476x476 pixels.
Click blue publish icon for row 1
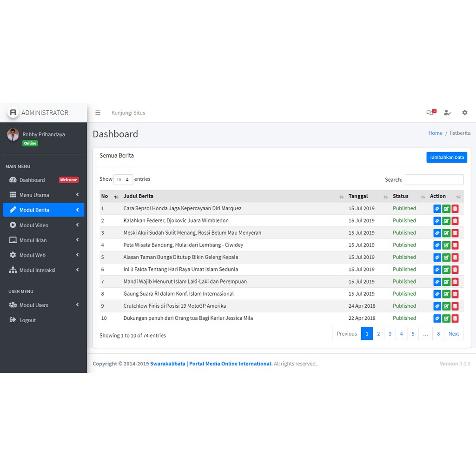(437, 209)
